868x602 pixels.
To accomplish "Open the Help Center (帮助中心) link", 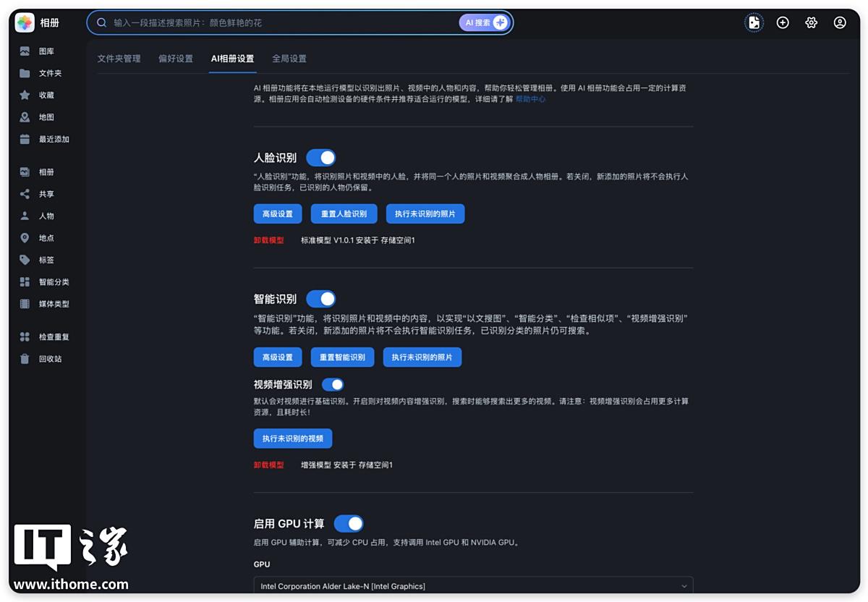I will [x=531, y=99].
